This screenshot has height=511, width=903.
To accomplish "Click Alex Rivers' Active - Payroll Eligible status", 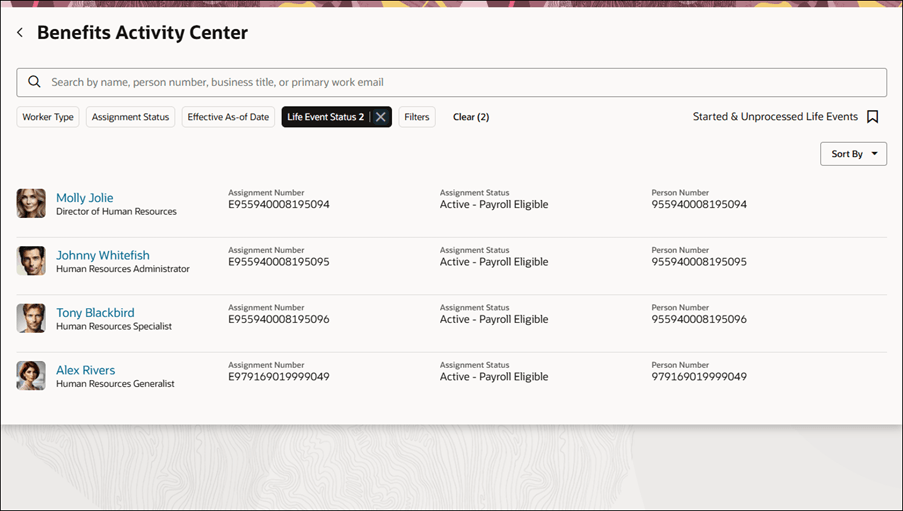I will click(x=494, y=377).
